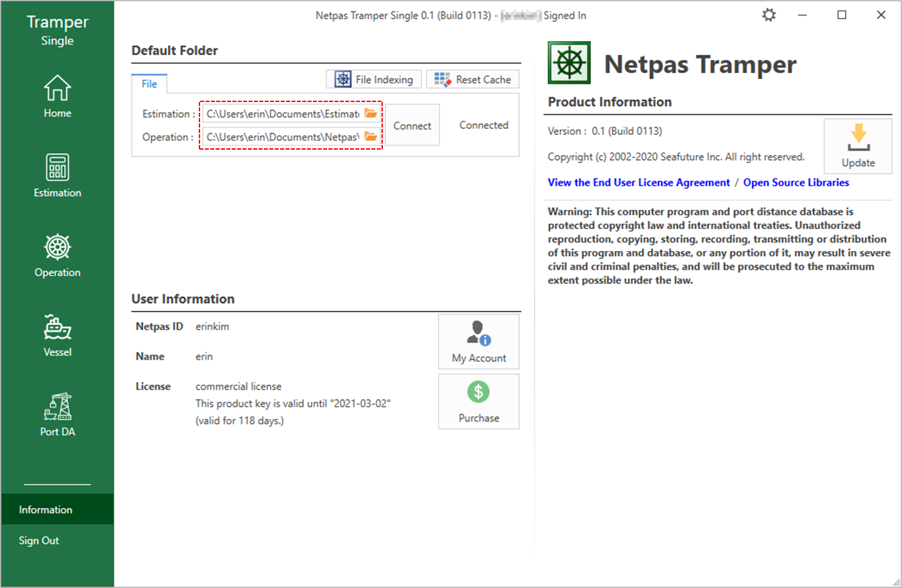Click the commercial license text
This screenshot has width=902, height=588.
pyautogui.click(x=238, y=387)
